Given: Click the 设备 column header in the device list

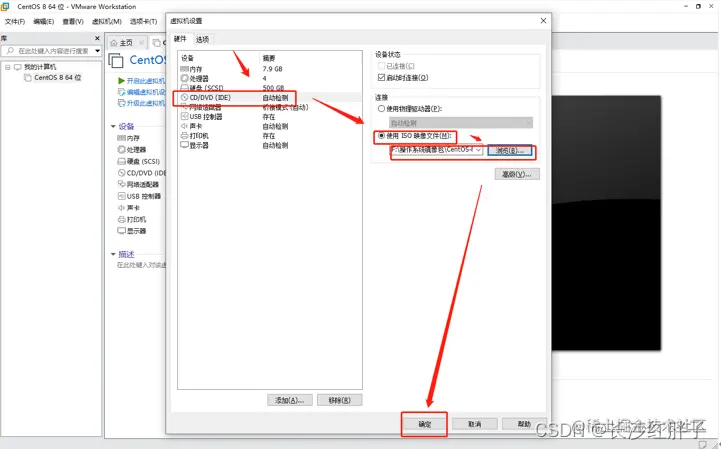Looking at the screenshot, I should coord(187,58).
